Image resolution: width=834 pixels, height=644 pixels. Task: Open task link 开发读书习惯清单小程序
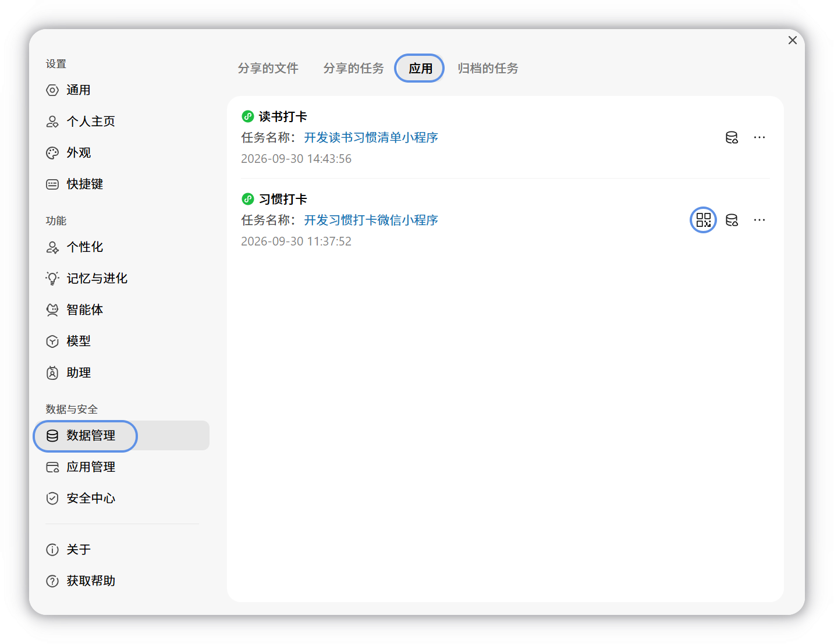[x=371, y=137]
